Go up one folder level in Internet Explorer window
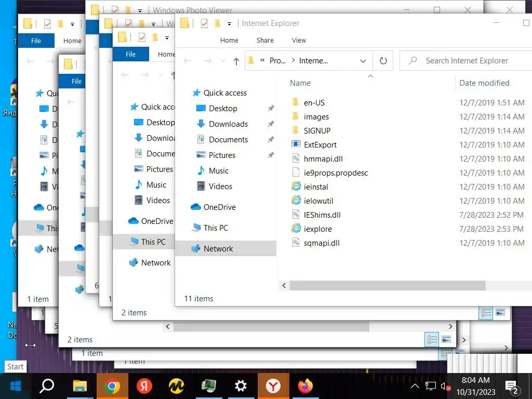Viewport: 532px width, 399px height. pyautogui.click(x=236, y=61)
